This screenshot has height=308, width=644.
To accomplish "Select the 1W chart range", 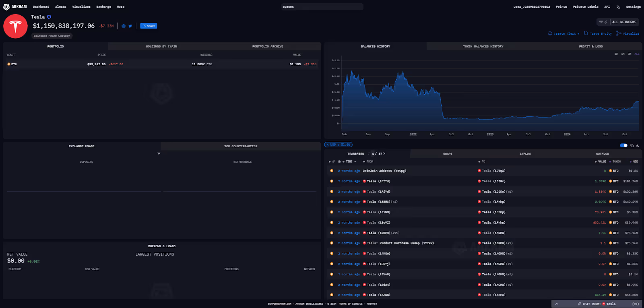I will pyautogui.click(x=616, y=54).
